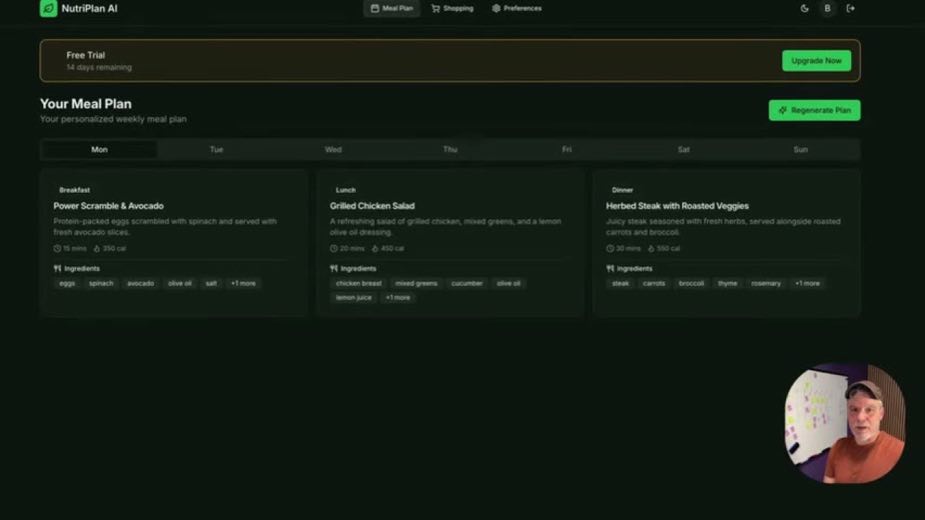Click dinner Ingredients utensils icon
This screenshot has width=925, height=520.
click(610, 269)
